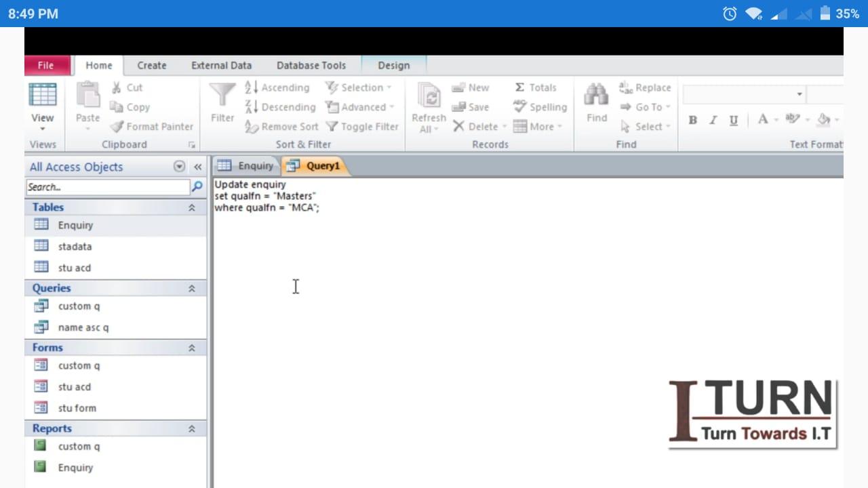
Task: Open the Database Tools tab
Action: coord(311,65)
